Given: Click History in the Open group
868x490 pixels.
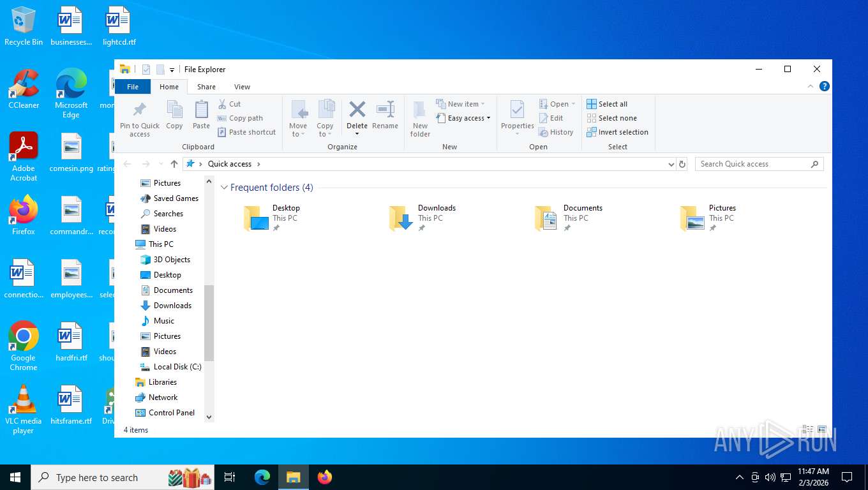Looking at the screenshot, I should (556, 132).
